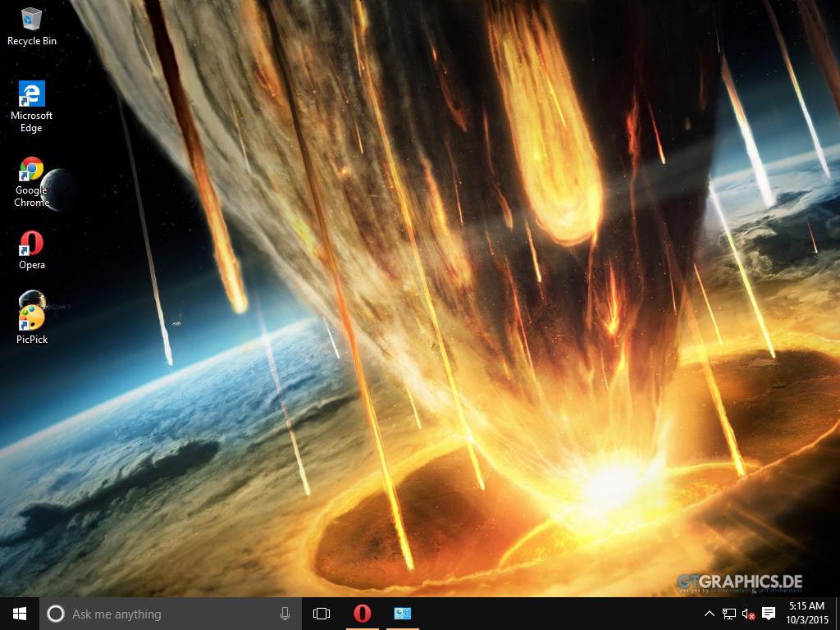
Task: Click the Cortana circle icon in the search bar
Action: pos(56,613)
